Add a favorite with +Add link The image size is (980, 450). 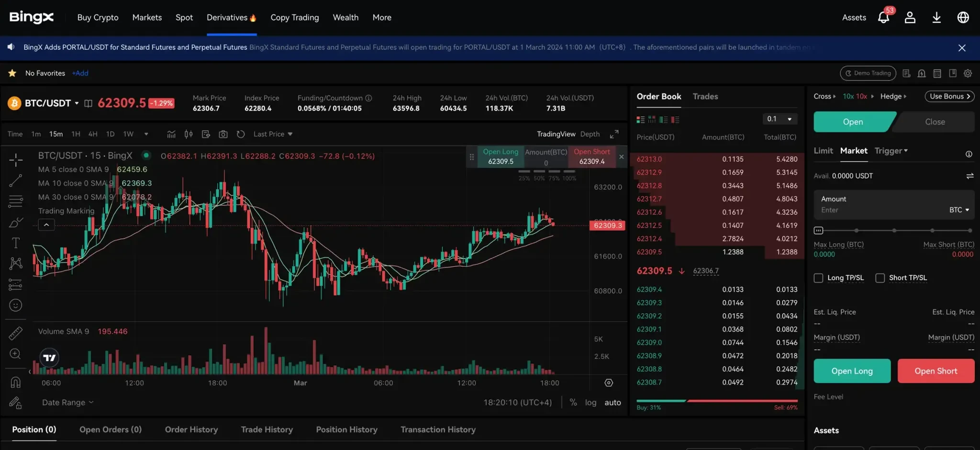coord(80,73)
